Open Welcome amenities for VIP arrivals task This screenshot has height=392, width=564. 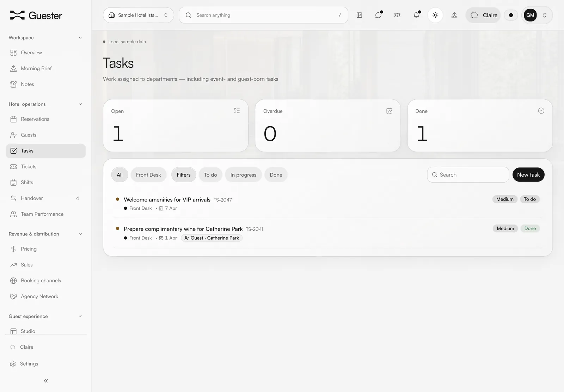(167, 200)
